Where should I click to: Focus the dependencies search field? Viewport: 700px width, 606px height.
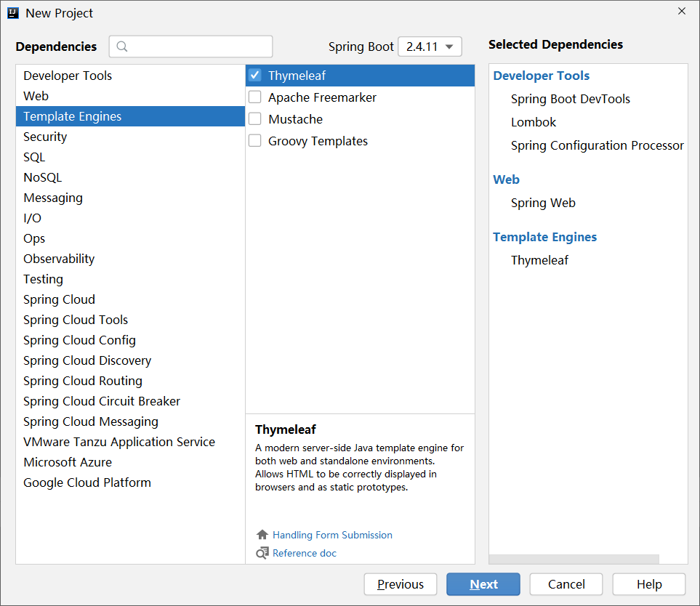click(190, 47)
